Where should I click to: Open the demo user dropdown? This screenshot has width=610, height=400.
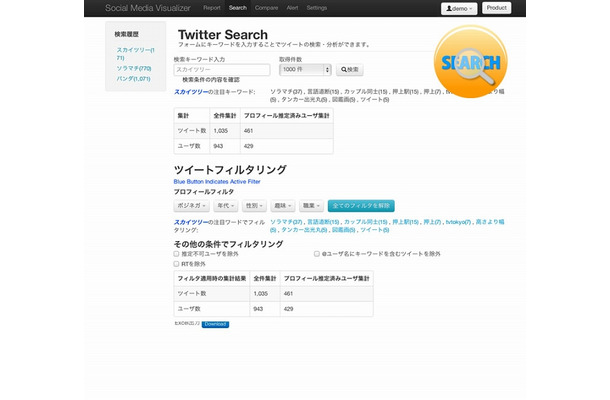coord(459,8)
